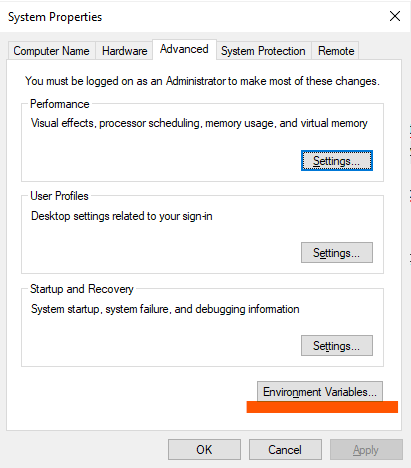Show the Remote tab
This screenshot has height=468, width=411.
[x=336, y=51]
